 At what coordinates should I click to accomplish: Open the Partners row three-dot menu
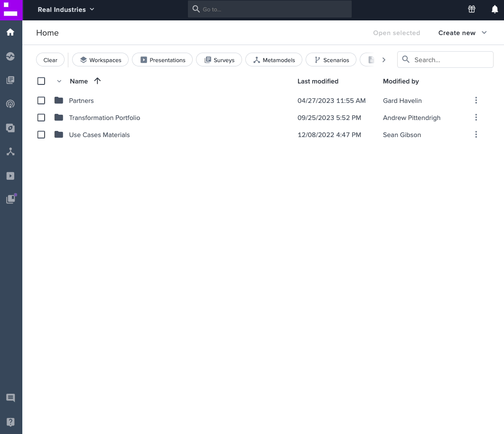pyautogui.click(x=476, y=100)
